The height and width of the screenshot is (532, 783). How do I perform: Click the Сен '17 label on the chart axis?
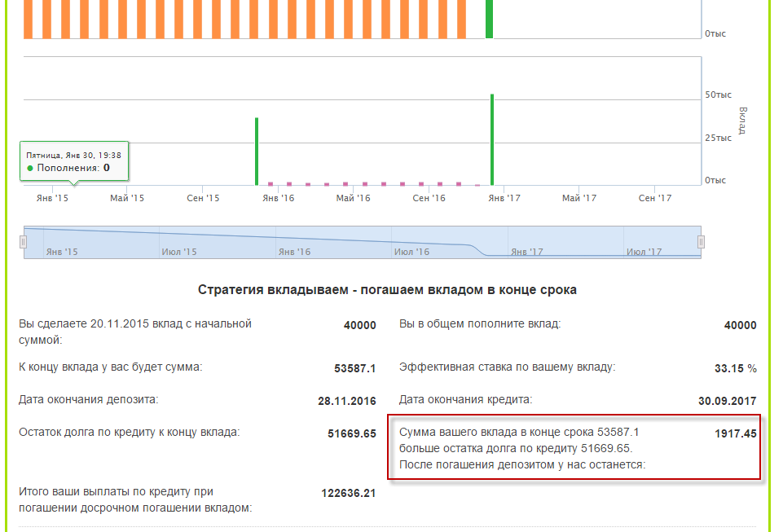pos(654,198)
